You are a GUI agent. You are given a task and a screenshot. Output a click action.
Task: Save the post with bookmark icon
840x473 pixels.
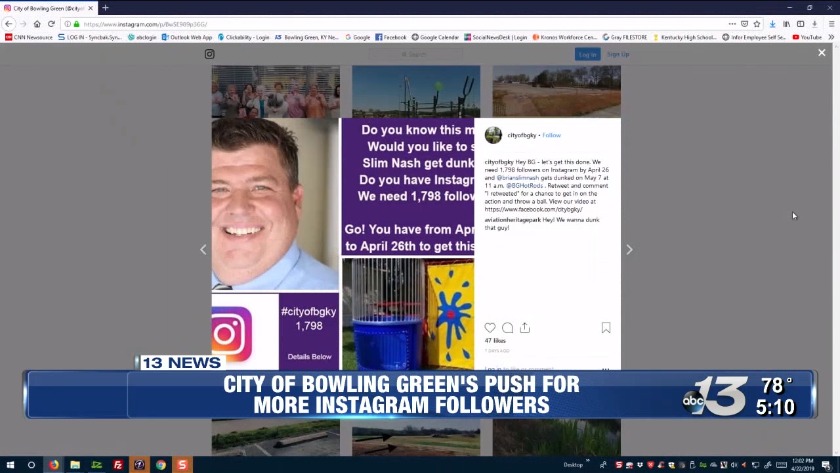pos(606,328)
